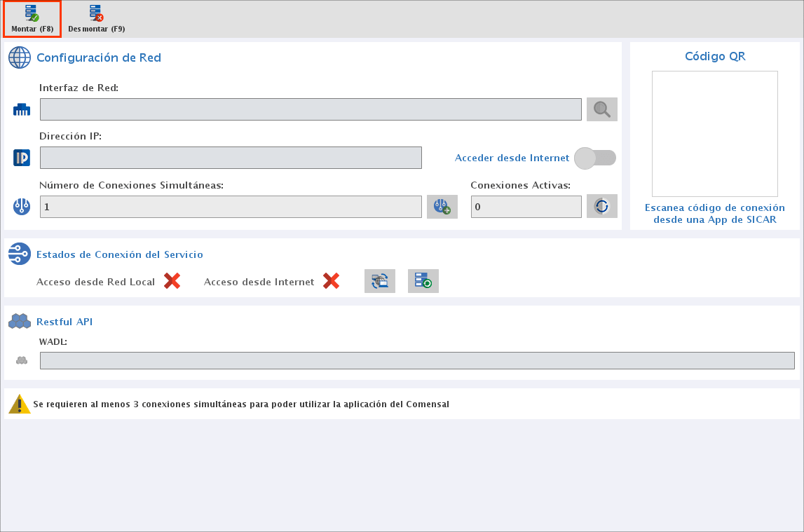Viewport: 804px width, 532px height.
Task: Click the WADL text field
Action: [417, 360]
